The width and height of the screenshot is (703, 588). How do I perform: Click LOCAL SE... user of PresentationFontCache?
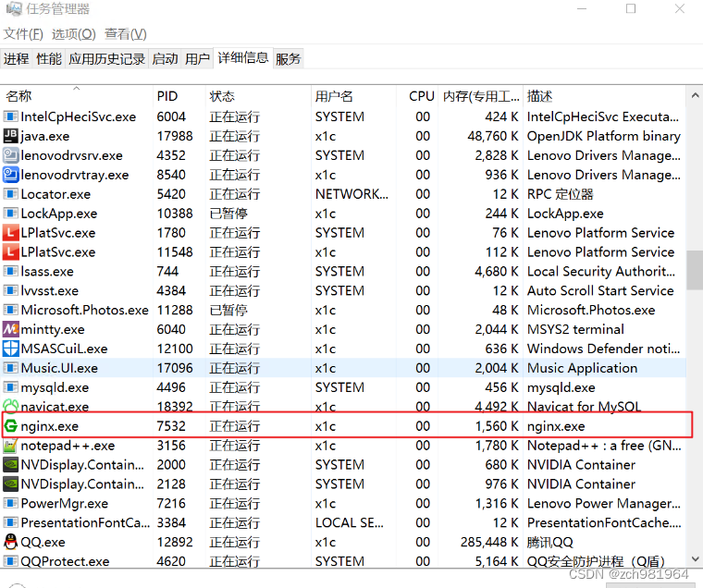[350, 522]
